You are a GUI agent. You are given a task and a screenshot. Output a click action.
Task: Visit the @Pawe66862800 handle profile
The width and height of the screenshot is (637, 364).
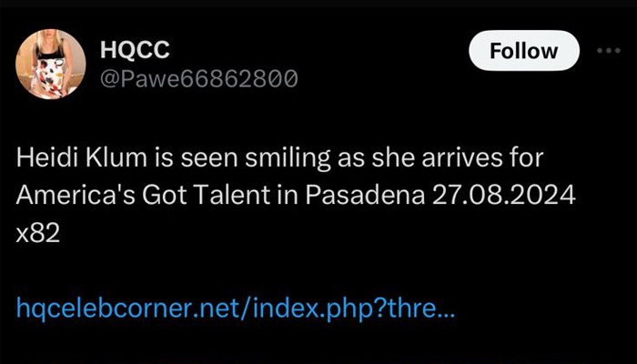click(x=198, y=78)
